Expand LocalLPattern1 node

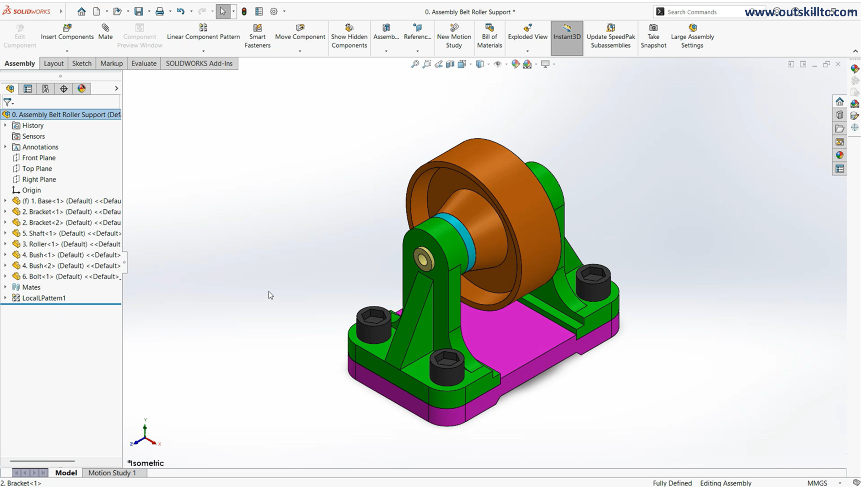pyautogui.click(x=5, y=298)
